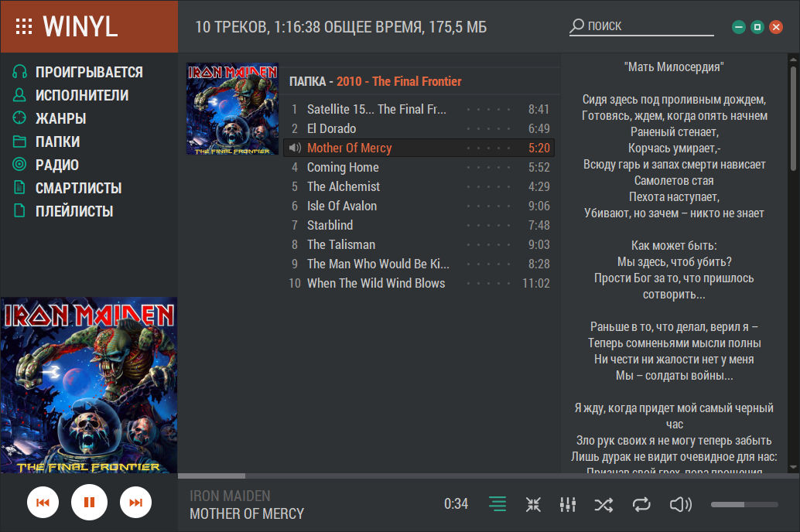This screenshot has width=800, height=532.
Task: Open the ПАПКИ folders section
Action: point(58,142)
